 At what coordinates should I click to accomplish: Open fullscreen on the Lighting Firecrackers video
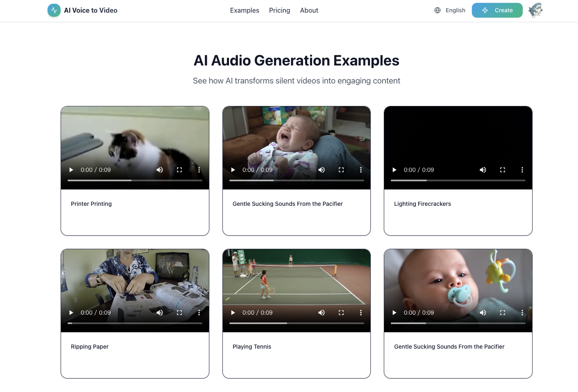click(503, 169)
